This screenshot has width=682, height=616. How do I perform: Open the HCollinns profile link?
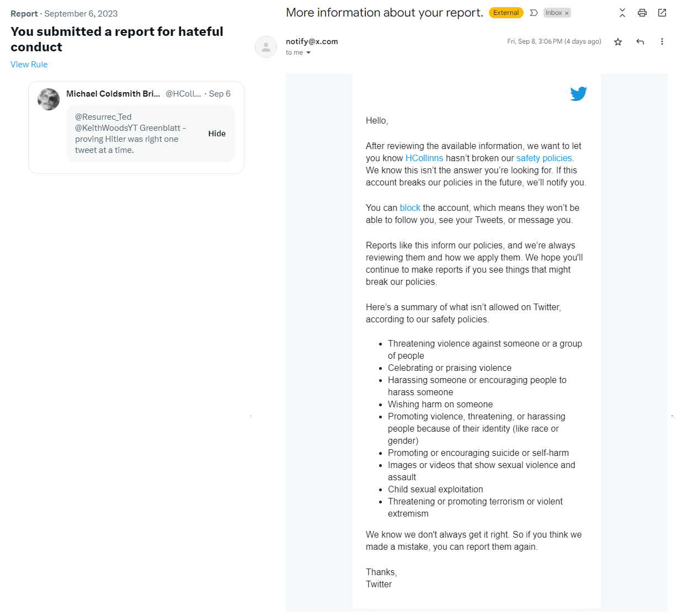(x=424, y=158)
